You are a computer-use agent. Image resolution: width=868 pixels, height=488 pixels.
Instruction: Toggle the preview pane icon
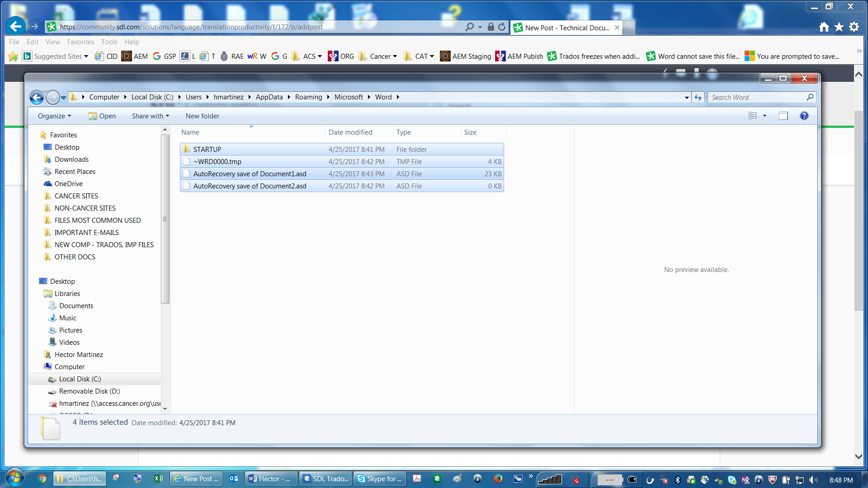783,116
